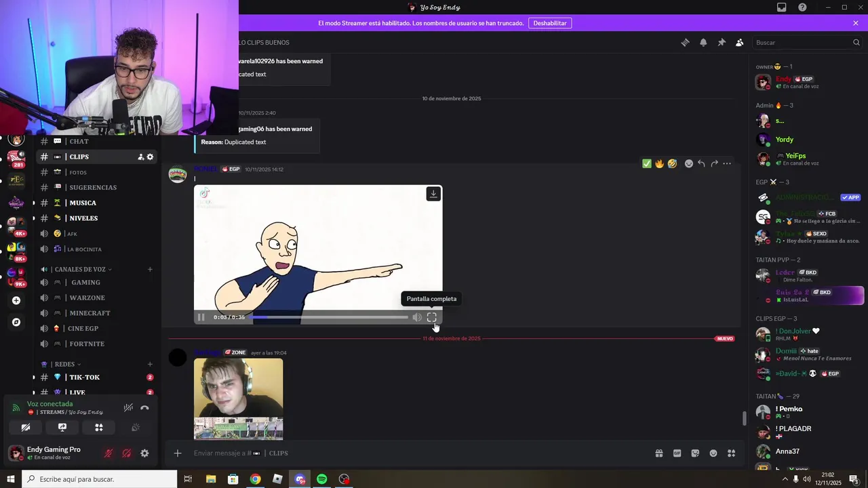
Task: Toggle the member list icon
Action: [740, 42]
